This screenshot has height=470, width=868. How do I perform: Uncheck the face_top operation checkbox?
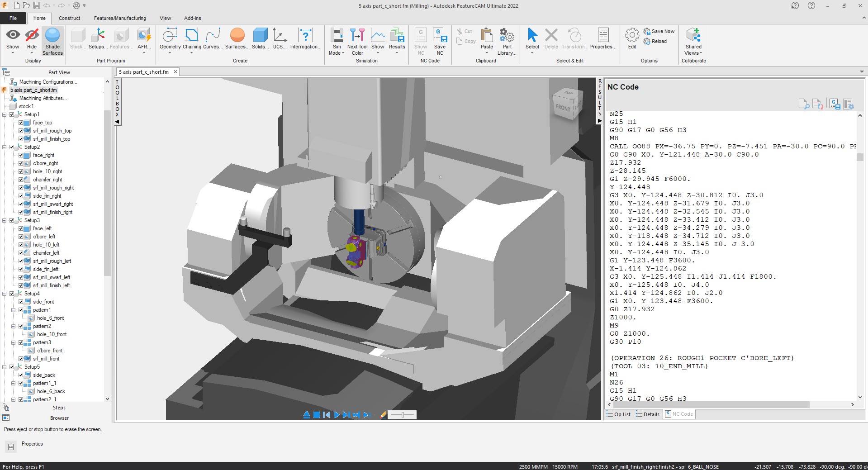coord(21,123)
